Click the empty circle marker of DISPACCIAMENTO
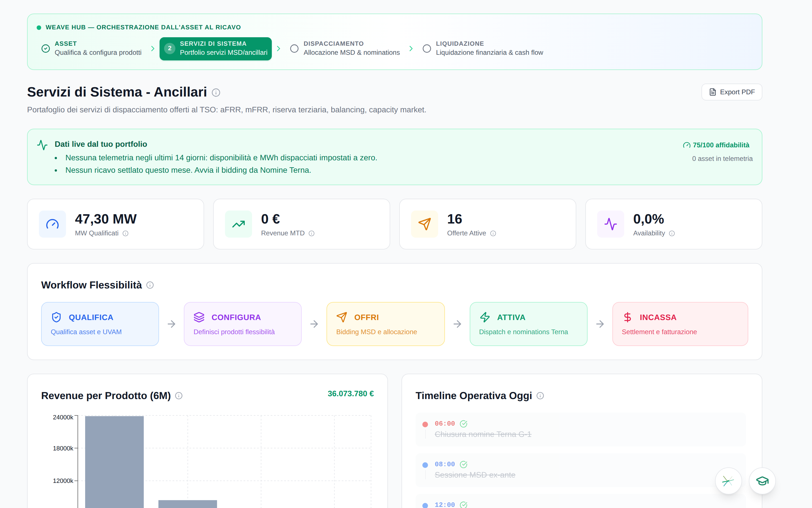812x508 pixels. tap(294, 48)
